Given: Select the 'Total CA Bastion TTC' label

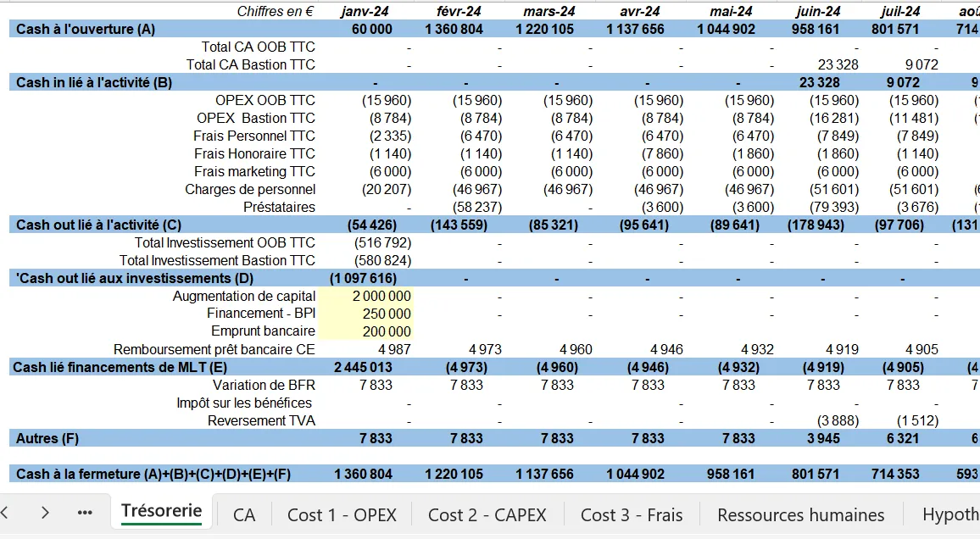Looking at the screenshot, I should (251, 65).
